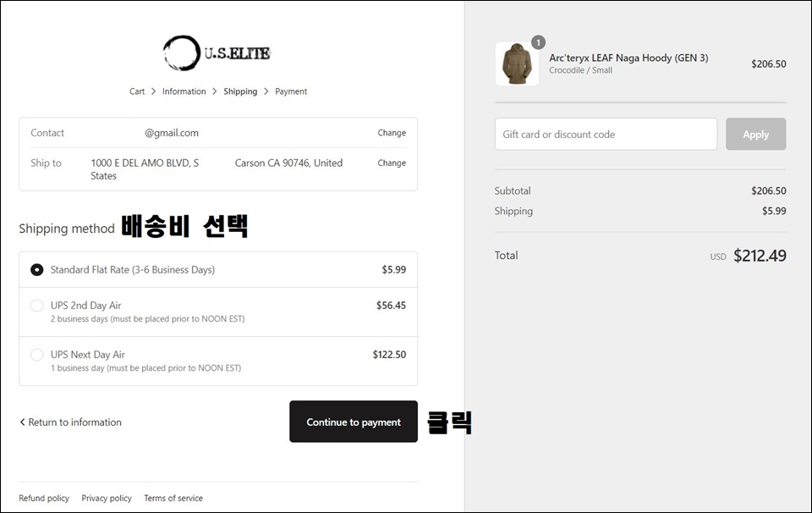Click the @gmail.com contact email
This screenshot has width=812, height=513.
(172, 133)
